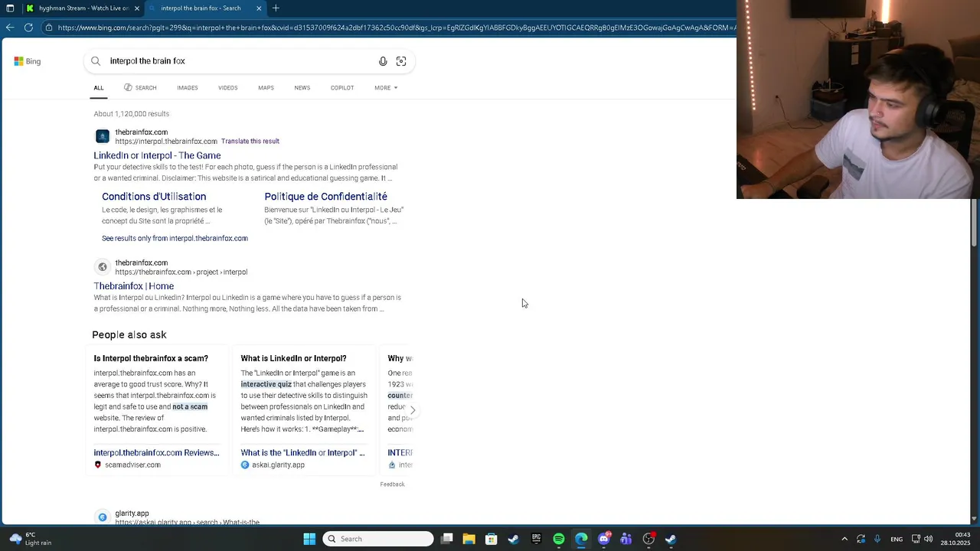980x551 pixels.
Task: Open weather widget showing Light rain
Action: [31, 539]
